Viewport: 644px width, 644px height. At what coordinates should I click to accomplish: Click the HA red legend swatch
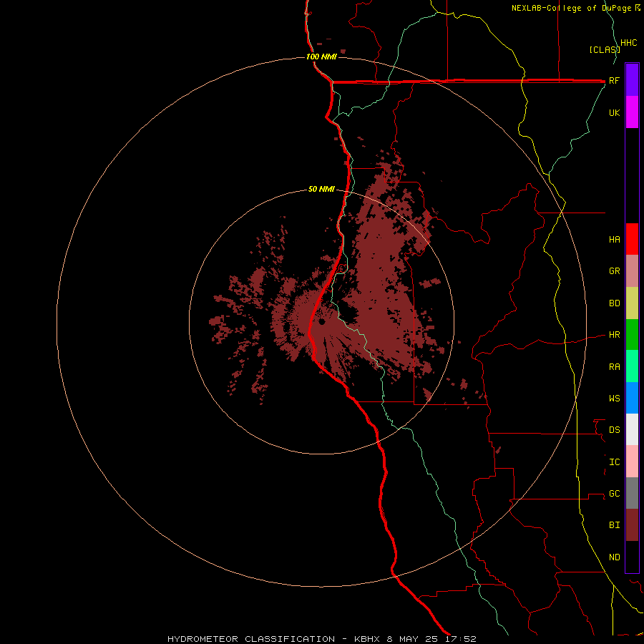(x=632, y=239)
